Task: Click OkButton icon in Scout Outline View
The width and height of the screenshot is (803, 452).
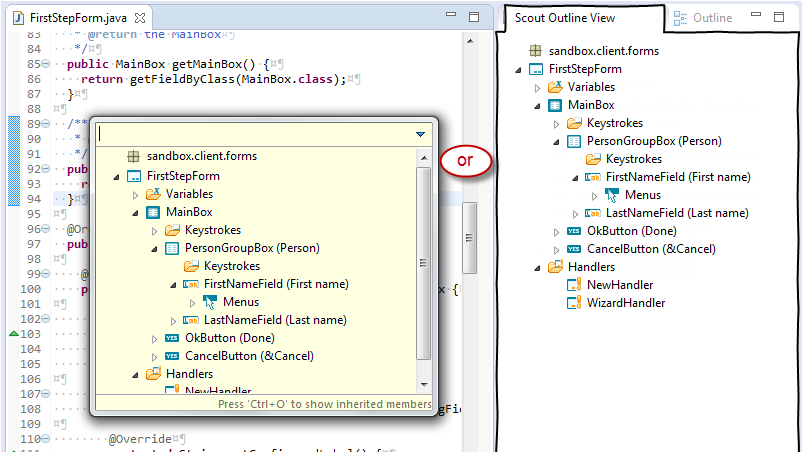Action: tap(574, 231)
